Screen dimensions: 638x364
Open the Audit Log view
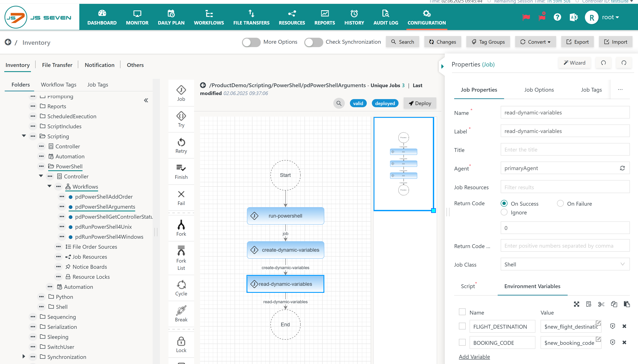[385, 17]
